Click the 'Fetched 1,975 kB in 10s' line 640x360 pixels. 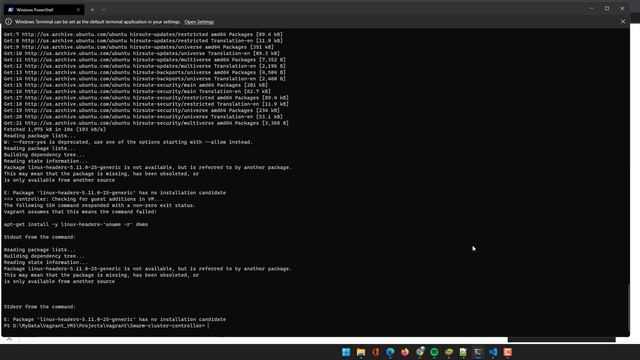tap(55, 129)
